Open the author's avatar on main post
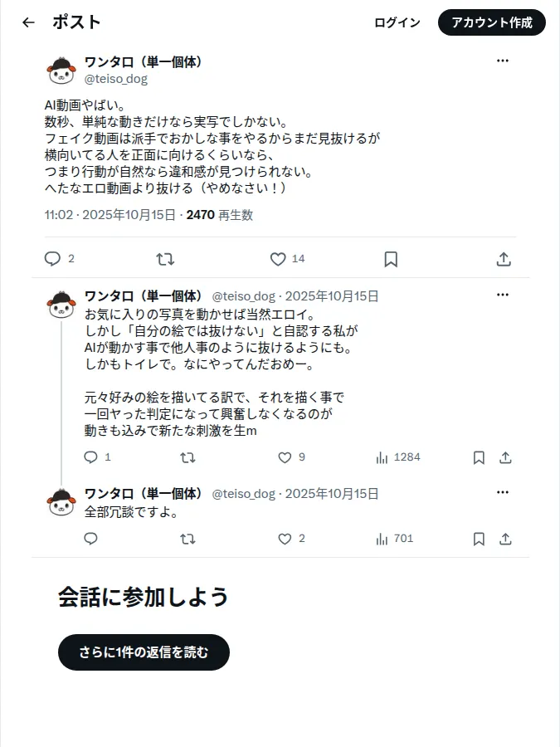 (61, 71)
